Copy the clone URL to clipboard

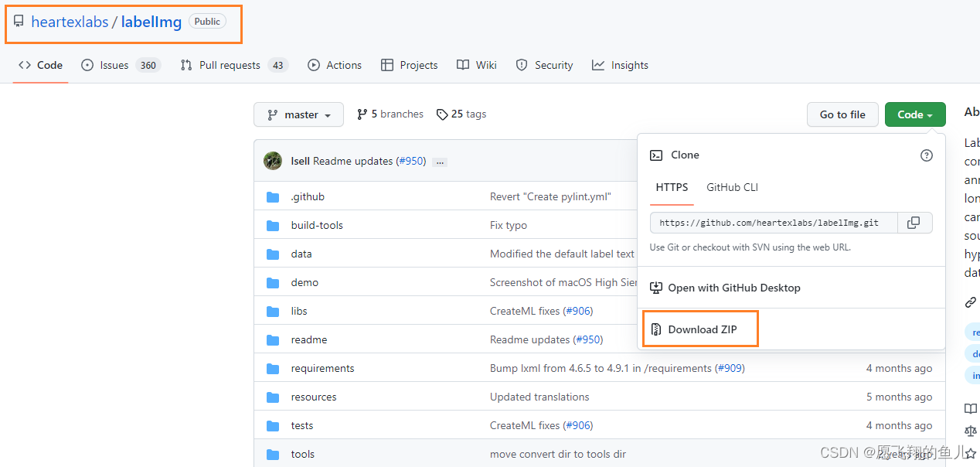coord(914,223)
